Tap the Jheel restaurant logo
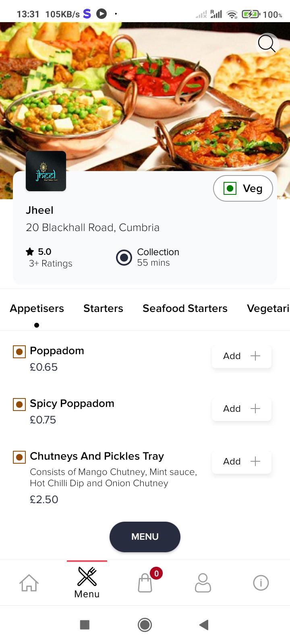Screen dimensions: 290x644 tap(46, 171)
